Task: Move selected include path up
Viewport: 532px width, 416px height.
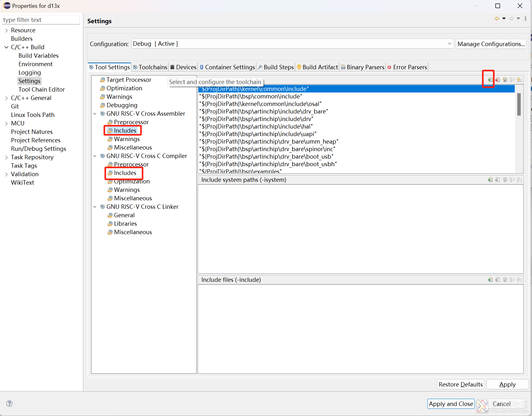Action: tap(512, 80)
